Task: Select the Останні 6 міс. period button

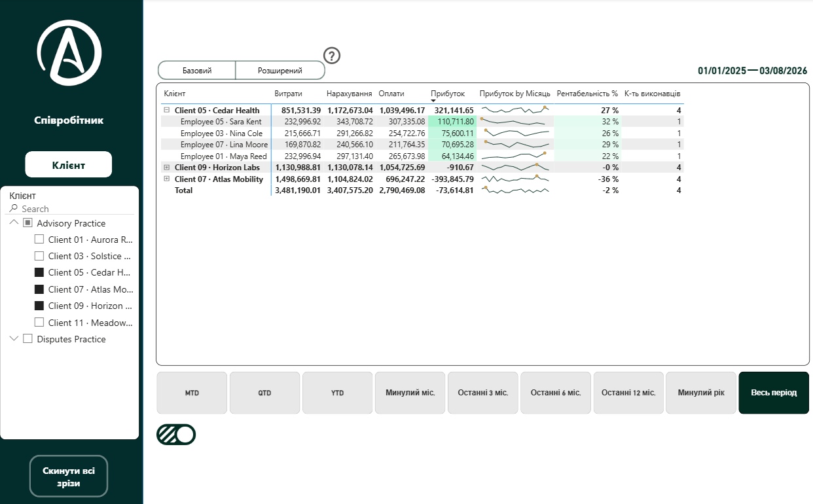Action: tap(556, 393)
